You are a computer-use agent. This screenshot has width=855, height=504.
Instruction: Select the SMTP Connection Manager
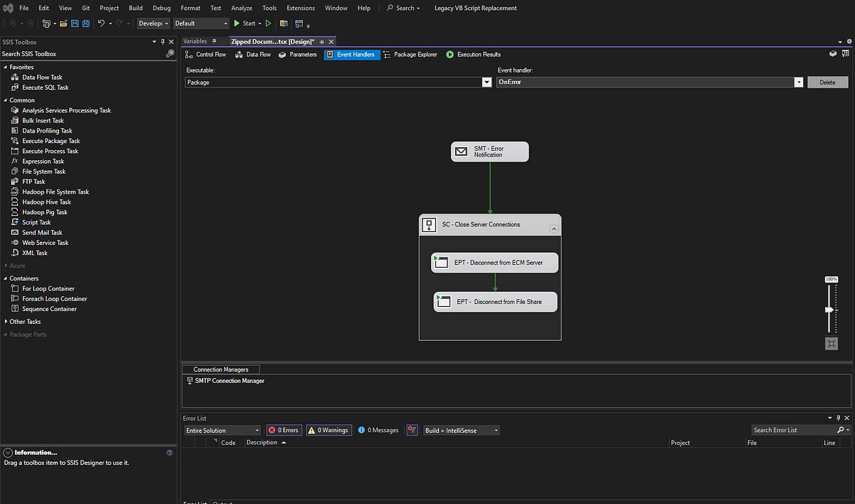pos(225,381)
